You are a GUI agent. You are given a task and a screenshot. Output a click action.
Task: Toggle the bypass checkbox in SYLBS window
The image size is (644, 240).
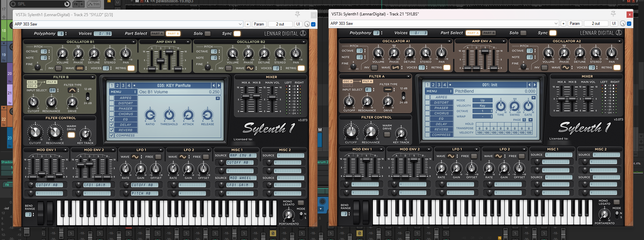[629, 23]
